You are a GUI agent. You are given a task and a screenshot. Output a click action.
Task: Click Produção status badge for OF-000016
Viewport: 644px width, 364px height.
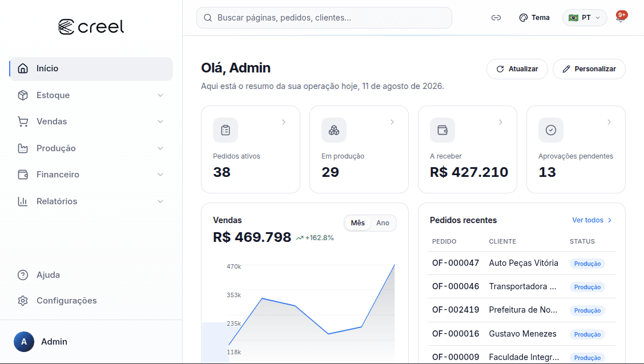pyautogui.click(x=587, y=334)
